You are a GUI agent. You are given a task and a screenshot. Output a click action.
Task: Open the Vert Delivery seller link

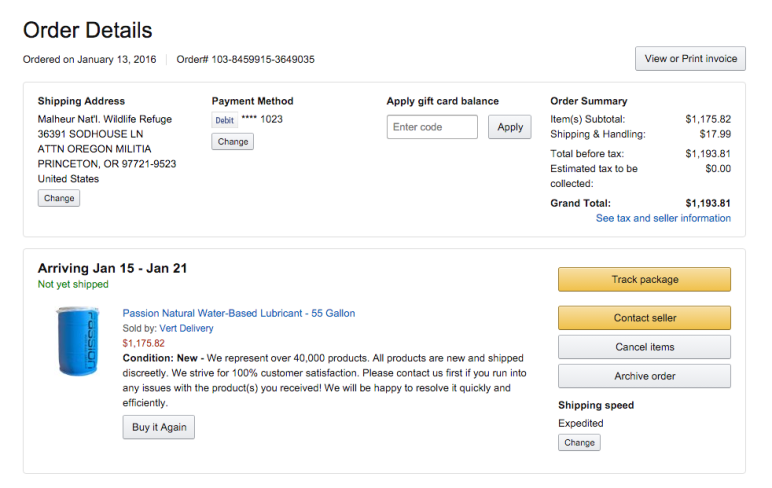coord(187,328)
